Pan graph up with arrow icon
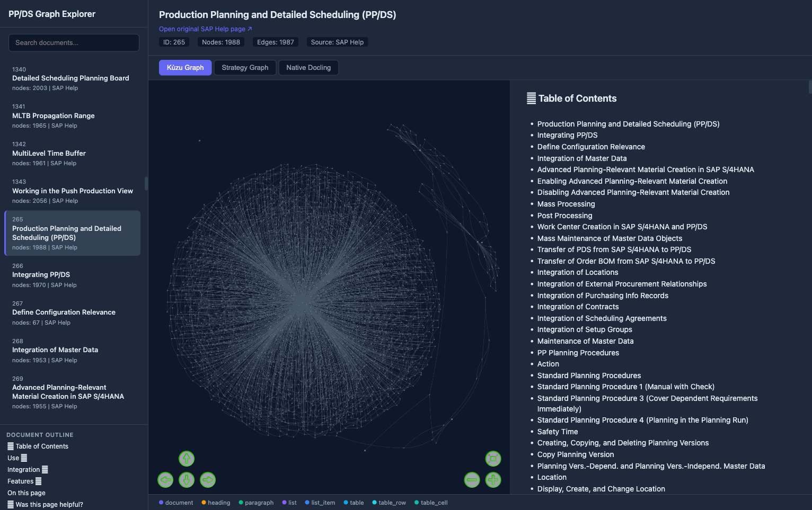This screenshot has height=510, width=812. (x=187, y=459)
